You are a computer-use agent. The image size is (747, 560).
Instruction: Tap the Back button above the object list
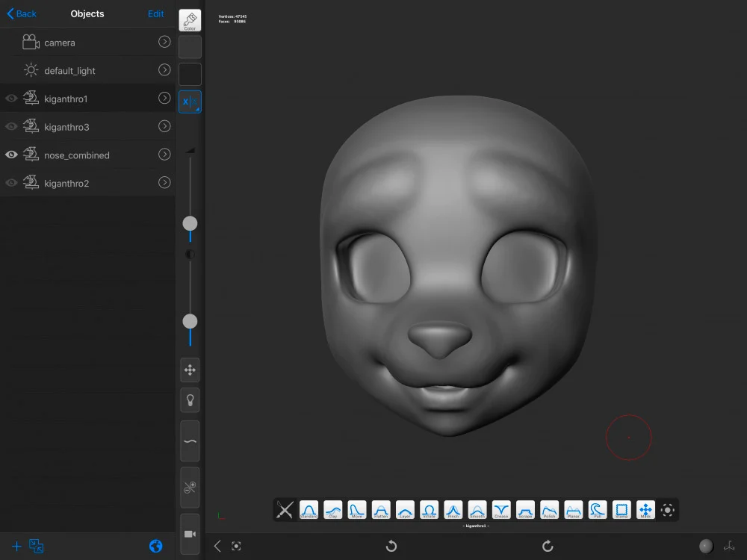click(x=21, y=13)
